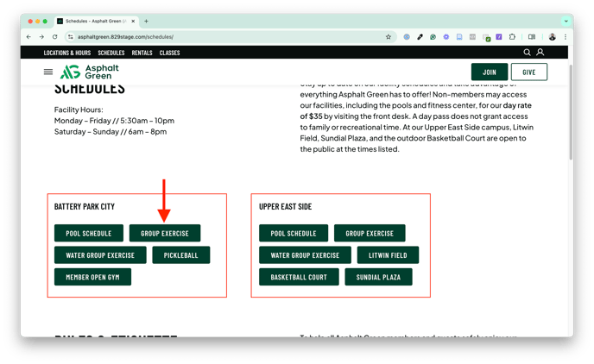Bookmark this page with star icon

click(389, 37)
